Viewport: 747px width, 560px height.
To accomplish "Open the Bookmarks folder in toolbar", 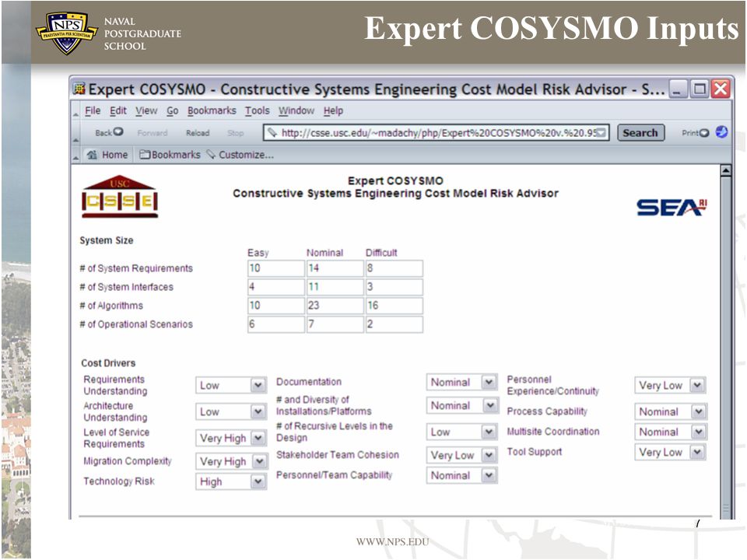I will (x=170, y=155).
